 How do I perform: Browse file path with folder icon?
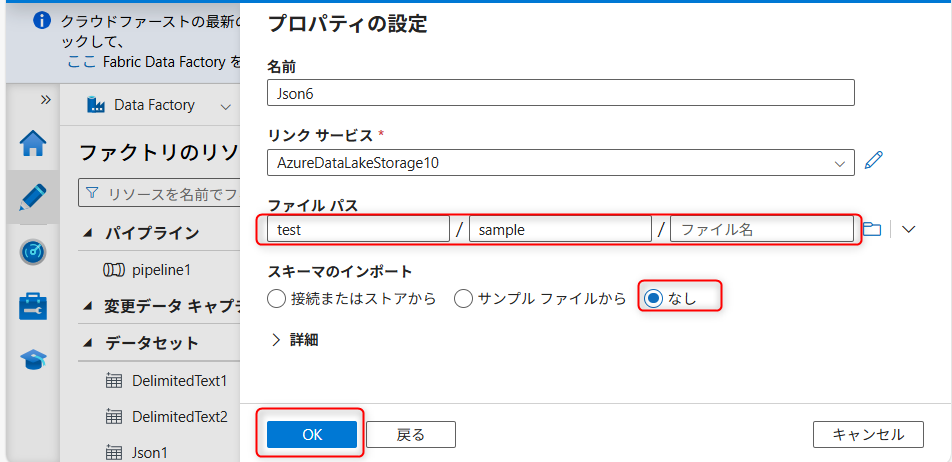[872, 229]
